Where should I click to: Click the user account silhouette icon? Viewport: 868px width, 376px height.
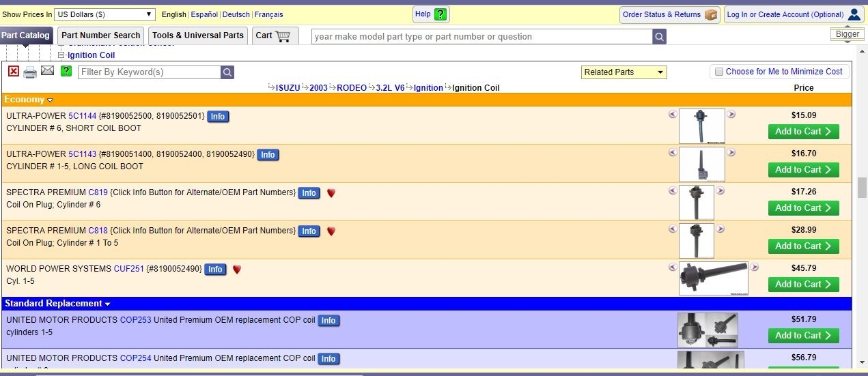[854, 14]
